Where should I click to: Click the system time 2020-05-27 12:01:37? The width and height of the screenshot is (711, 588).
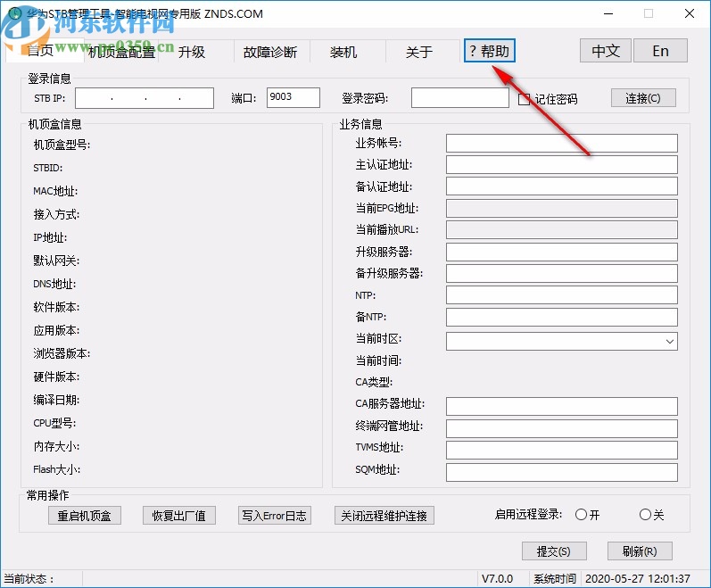click(638, 579)
